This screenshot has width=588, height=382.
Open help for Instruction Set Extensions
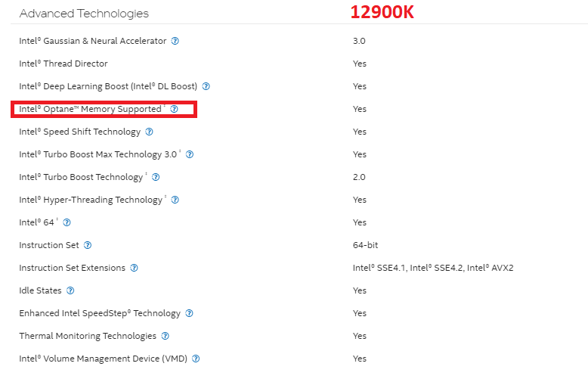[x=135, y=268]
